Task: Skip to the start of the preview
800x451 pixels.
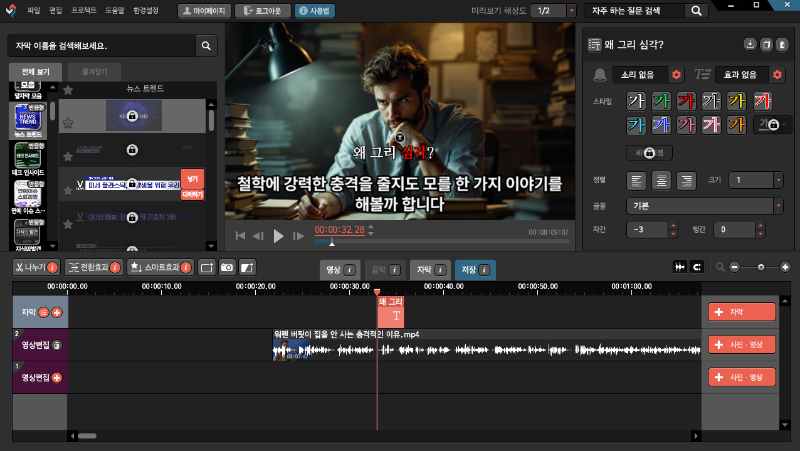Action: click(240, 236)
